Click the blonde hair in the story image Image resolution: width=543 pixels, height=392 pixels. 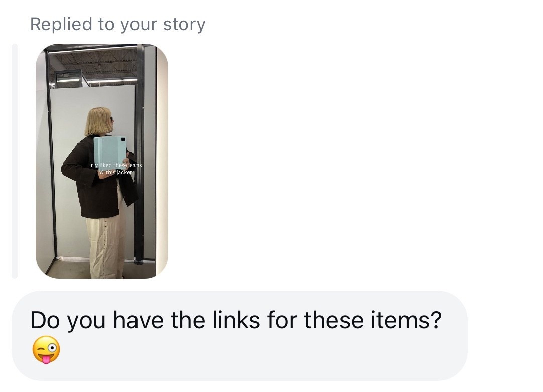tap(98, 122)
